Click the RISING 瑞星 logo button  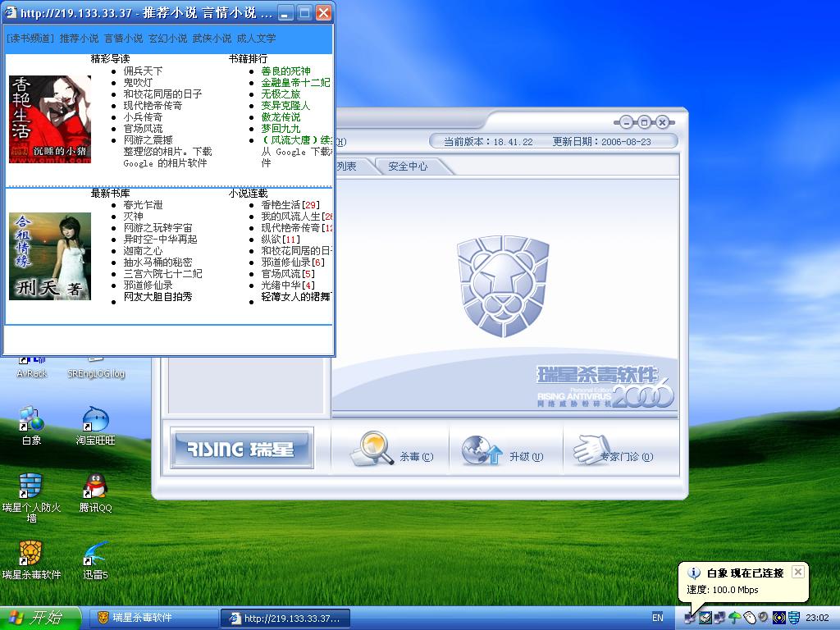[242, 449]
